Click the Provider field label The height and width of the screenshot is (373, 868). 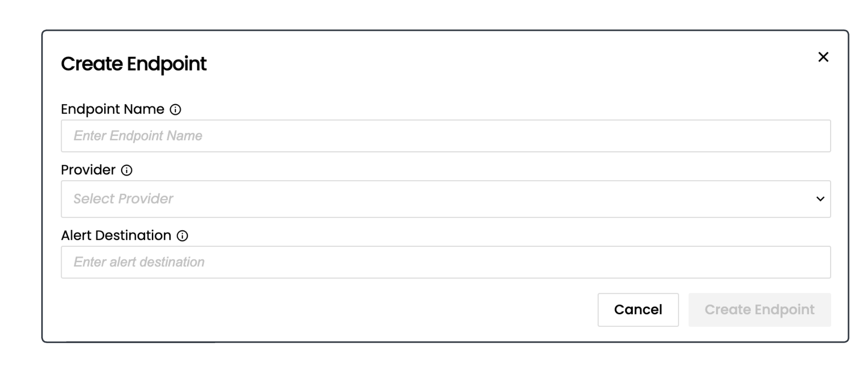(x=88, y=170)
